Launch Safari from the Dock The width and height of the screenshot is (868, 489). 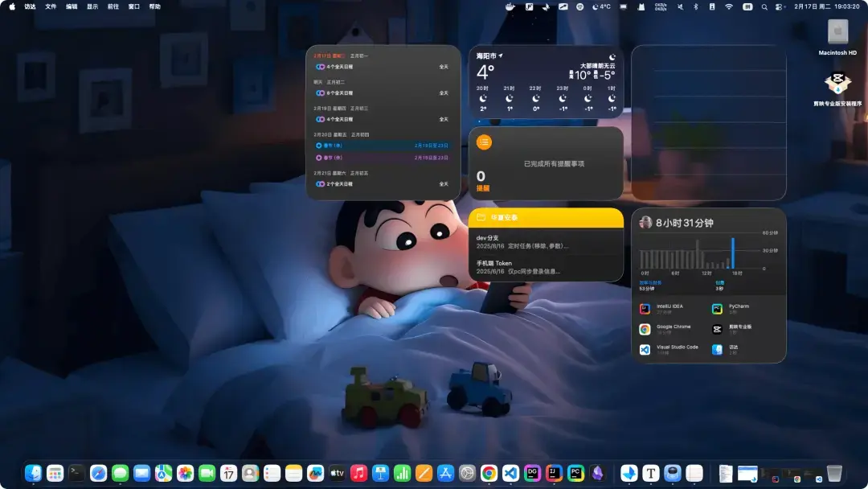[x=96, y=472]
